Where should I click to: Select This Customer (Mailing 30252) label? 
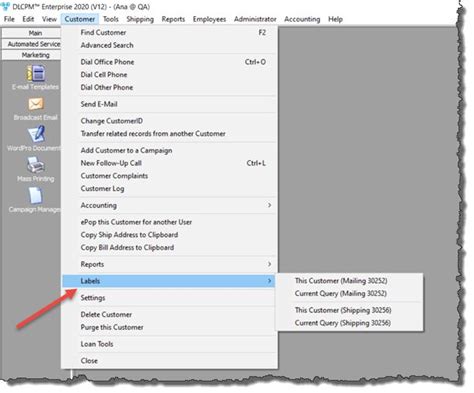349,281
